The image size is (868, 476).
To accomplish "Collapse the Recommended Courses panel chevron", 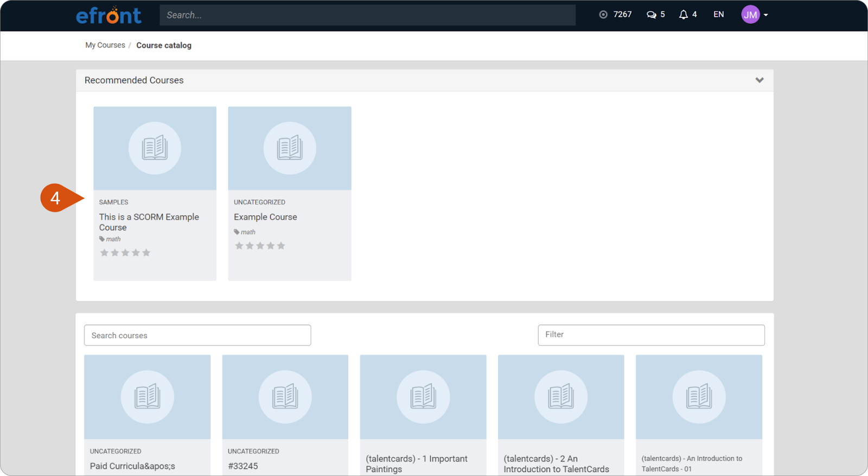I will tap(759, 80).
